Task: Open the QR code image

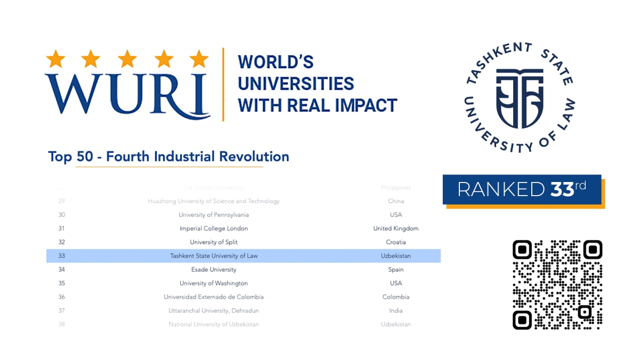Action: click(x=557, y=285)
